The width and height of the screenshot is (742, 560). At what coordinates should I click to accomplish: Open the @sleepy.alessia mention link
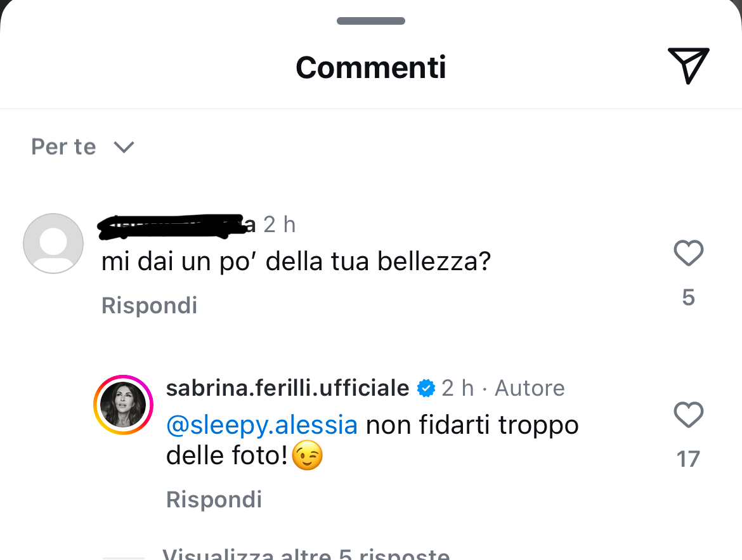(x=261, y=425)
